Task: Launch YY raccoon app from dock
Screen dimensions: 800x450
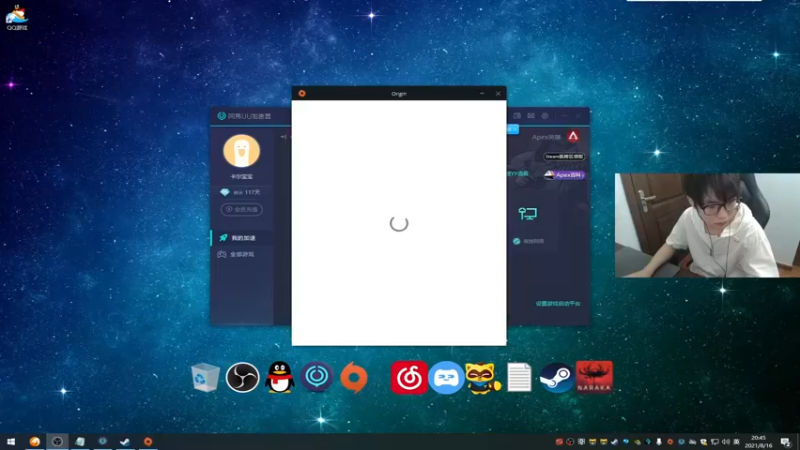Action: tap(483, 378)
